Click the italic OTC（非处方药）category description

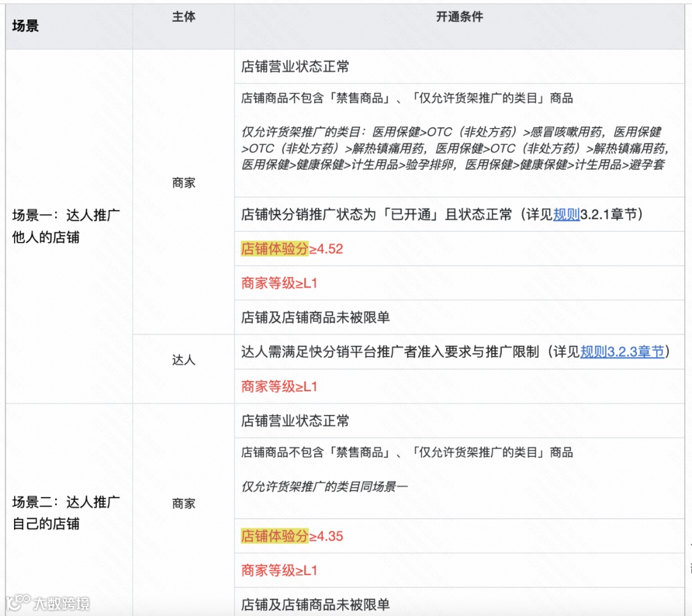point(454,148)
